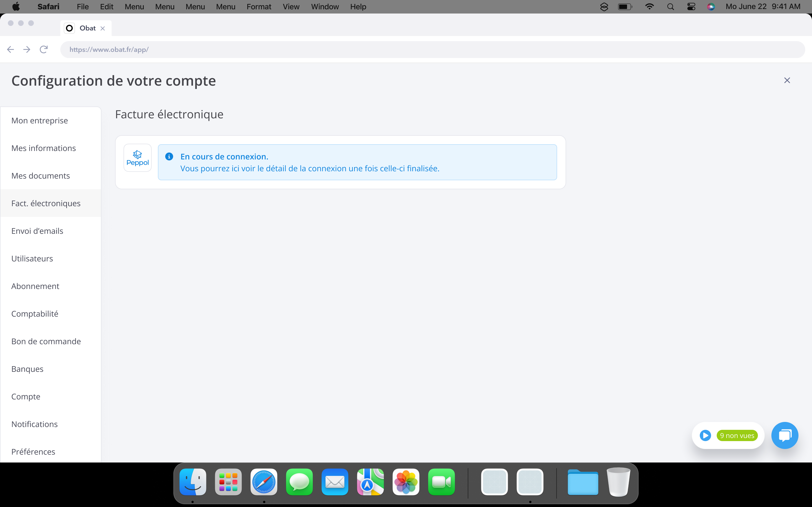Open the chat support bubble
The height and width of the screenshot is (507, 812).
(784, 435)
